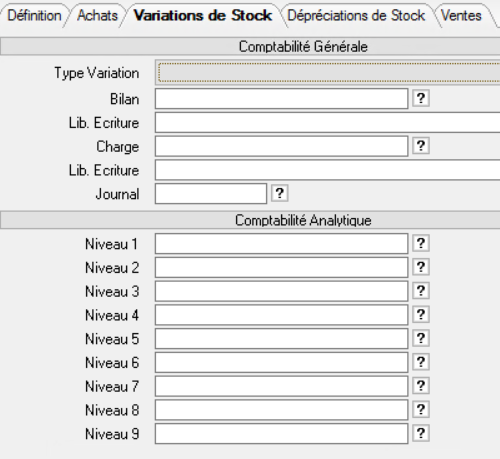Click the question mark beside Journal field
The width and height of the screenshot is (500, 459).
pos(279,193)
